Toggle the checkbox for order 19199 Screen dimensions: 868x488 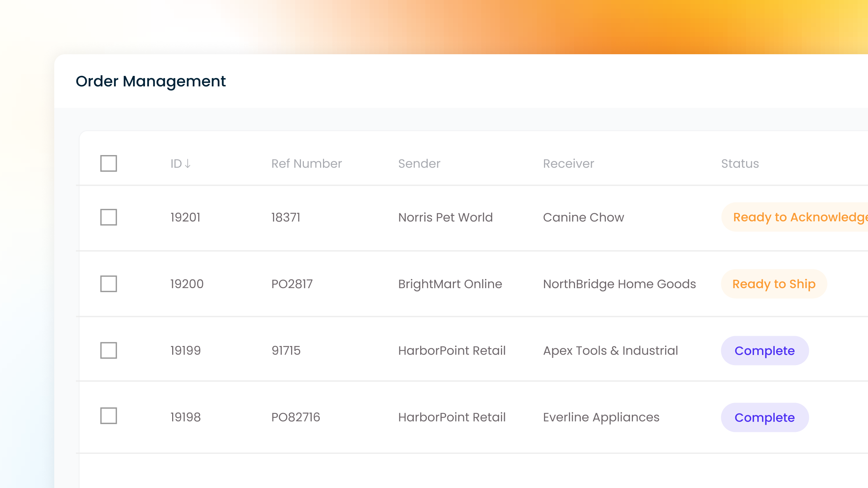[x=109, y=350]
